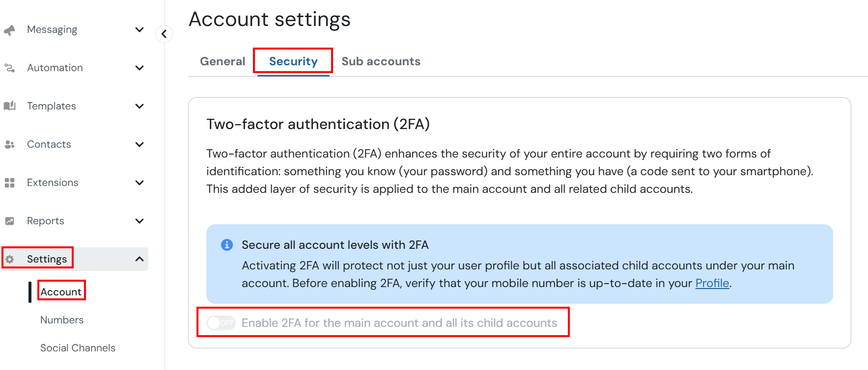The height and width of the screenshot is (370, 868).
Task: Click the Automation workflow icon
Action: point(9,68)
